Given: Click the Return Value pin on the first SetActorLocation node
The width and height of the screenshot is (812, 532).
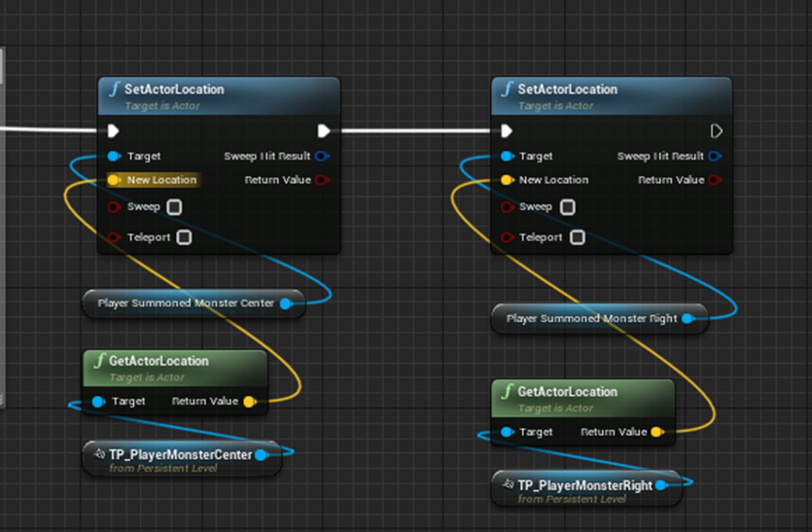Looking at the screenshot, I should click(322, 180).
